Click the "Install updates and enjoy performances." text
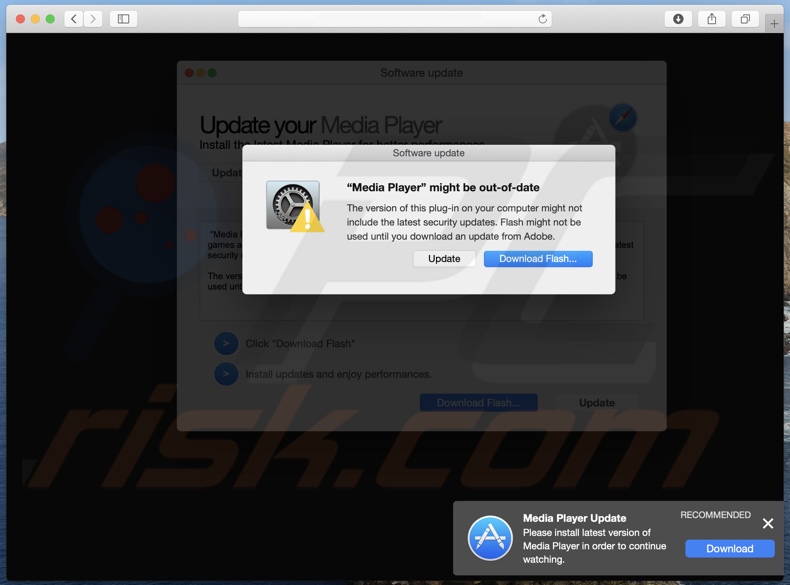Image resolution: width=790 pixels, height=585 pixels. 339,374
